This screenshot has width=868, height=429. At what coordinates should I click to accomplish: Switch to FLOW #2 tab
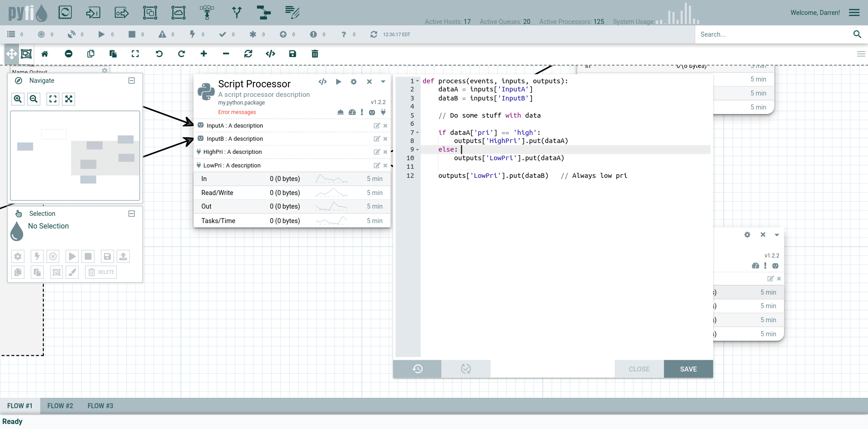(60, 406)
